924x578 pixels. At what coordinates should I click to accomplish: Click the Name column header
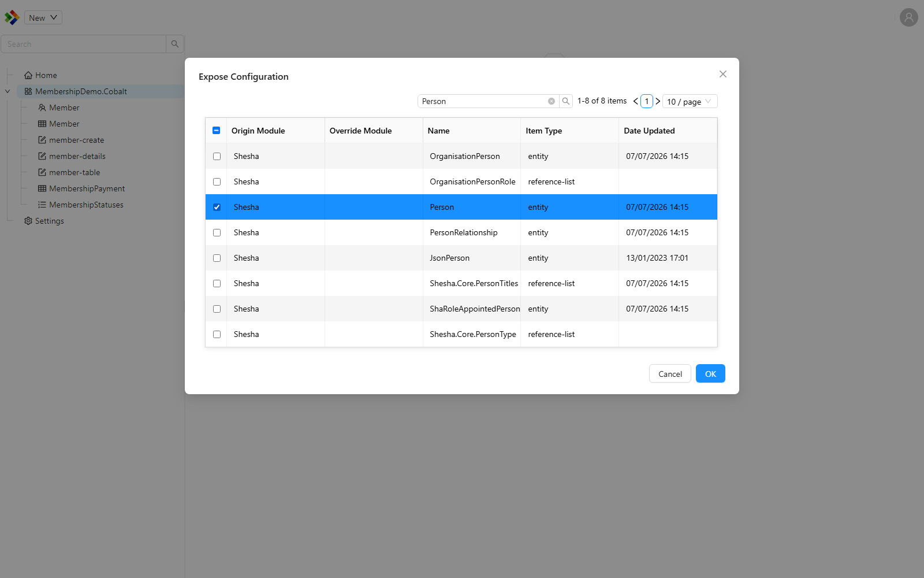pyautogui.click(x=472, y=131)
